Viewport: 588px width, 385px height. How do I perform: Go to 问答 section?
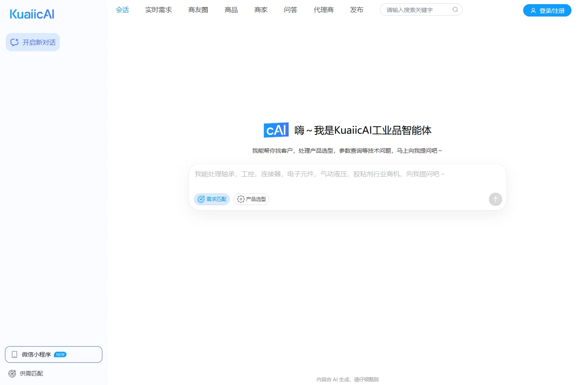[x=291, y=9]
